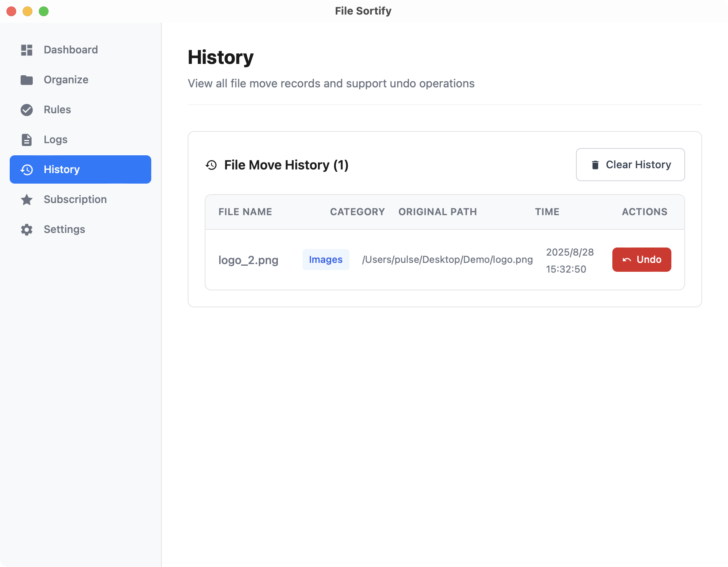Click the Subscription star icon
This screenshot has width=728, height=567.
pyautogui.click(x=27, y=200)
